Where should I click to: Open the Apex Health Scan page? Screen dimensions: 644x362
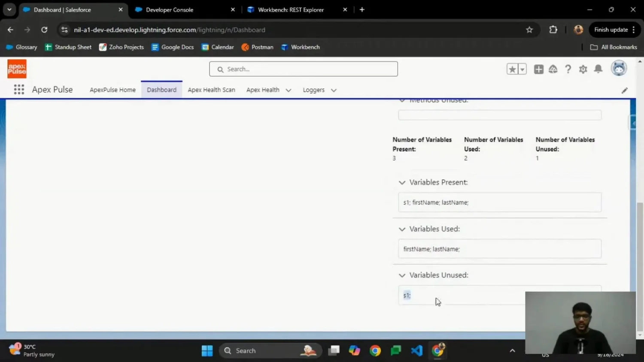pyautogui.click(x=211, y=90)
